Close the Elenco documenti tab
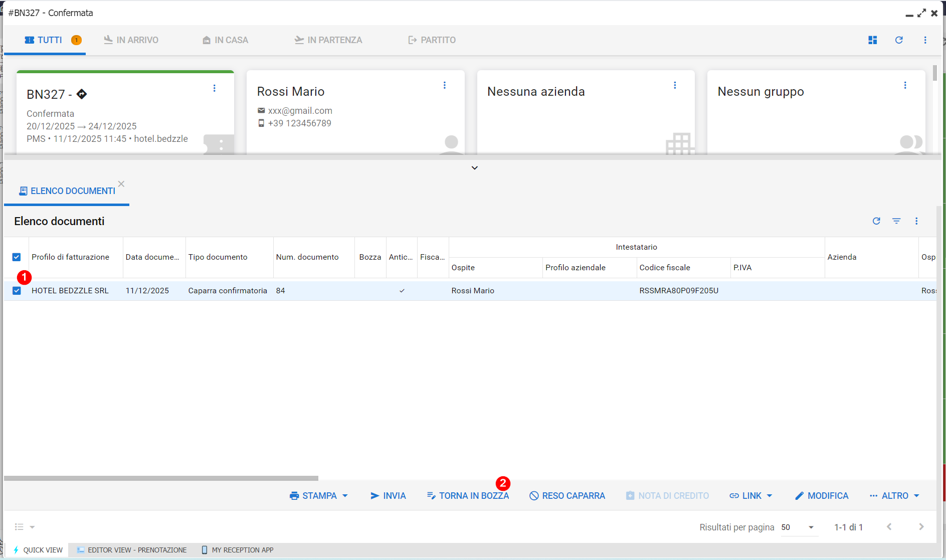Viewport: 946px width, 560px height. coord(121,184)
